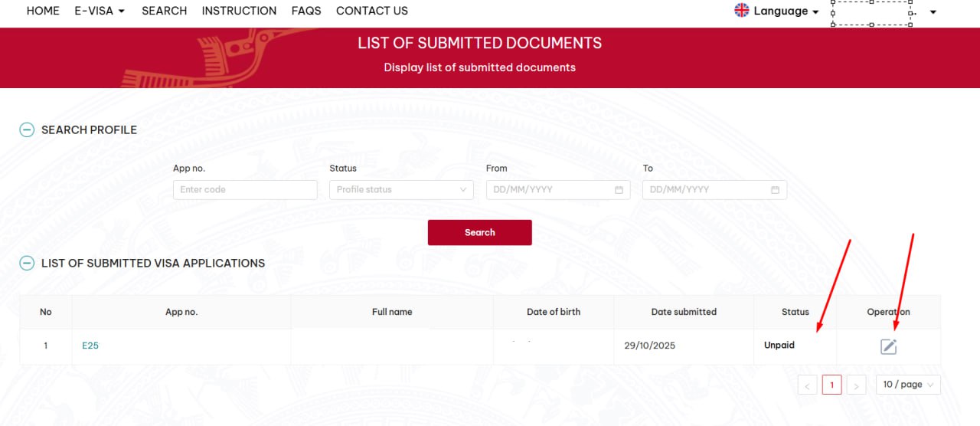Focus the App no. code input
980x426 pixels.
[x=245, y=190]
